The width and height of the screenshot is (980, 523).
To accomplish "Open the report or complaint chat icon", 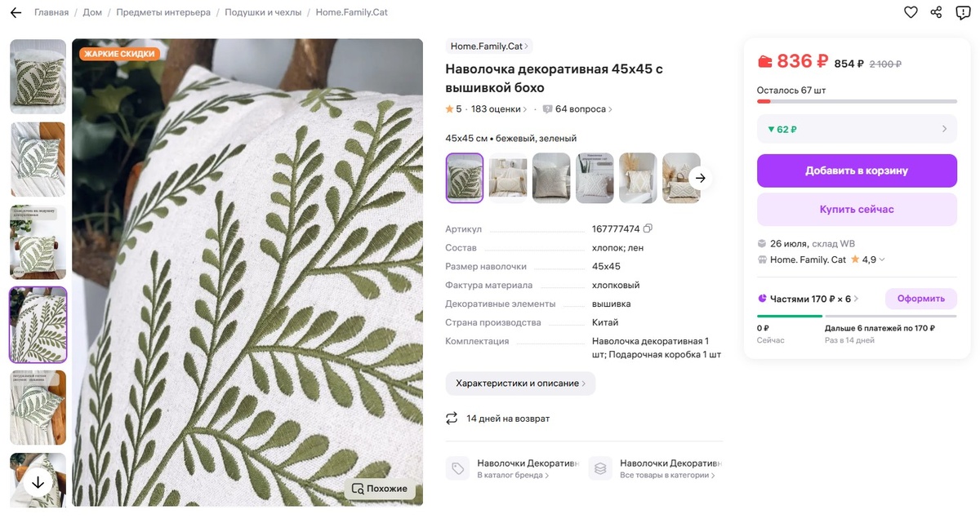I will tap(963, 12).
